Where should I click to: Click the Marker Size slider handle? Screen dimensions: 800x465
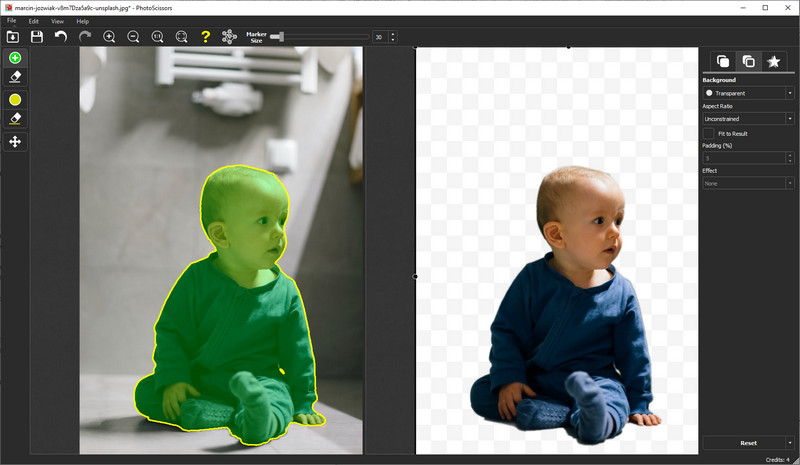point(275,37)
